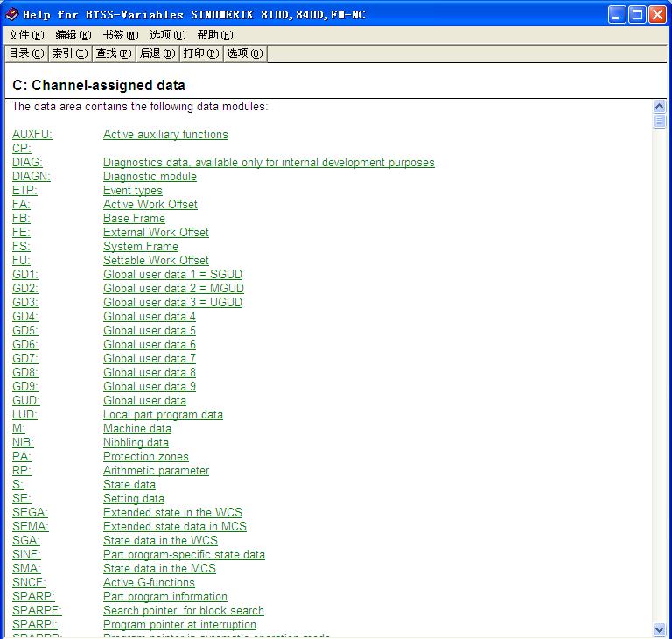Open Extended state in the WCS link
Image resolution: width=672 pixels, height=639 pixels.
172,512
